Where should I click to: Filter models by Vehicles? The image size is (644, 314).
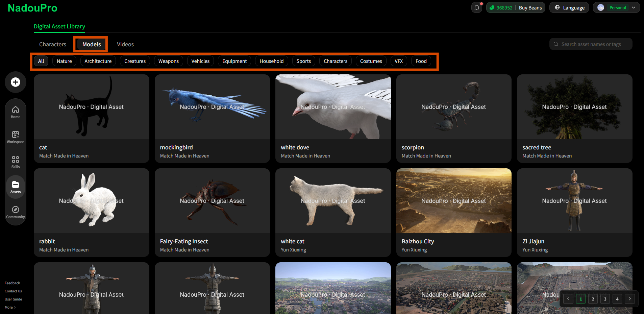[200, 61]
